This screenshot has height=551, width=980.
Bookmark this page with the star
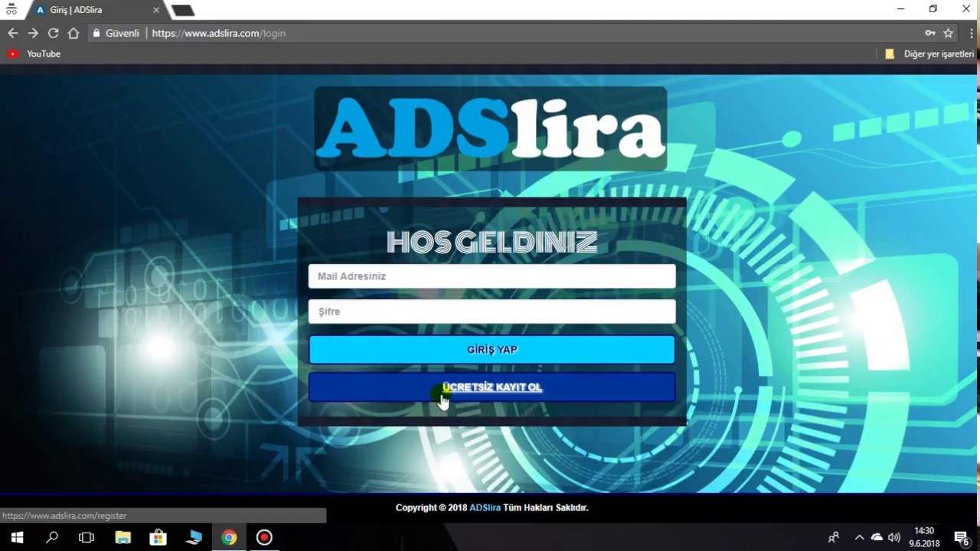click(948, 33)
